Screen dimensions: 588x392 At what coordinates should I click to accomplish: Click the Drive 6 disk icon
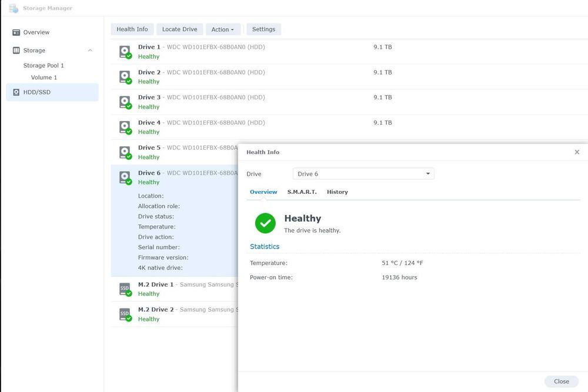[125, 177]
